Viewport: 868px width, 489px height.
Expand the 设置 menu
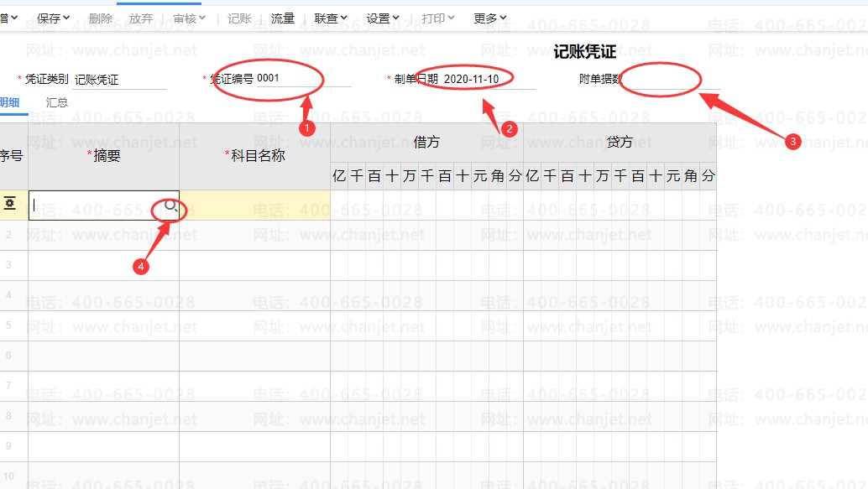pos(383,18)
